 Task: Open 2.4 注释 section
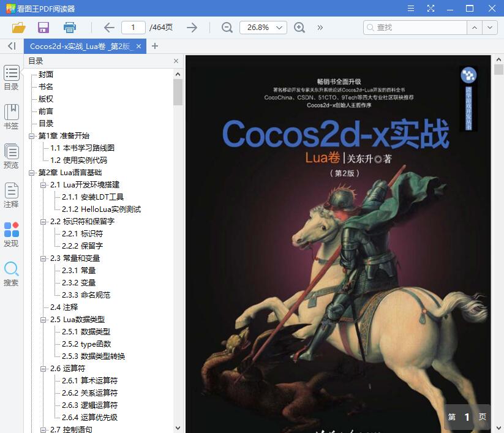[64, 307]
